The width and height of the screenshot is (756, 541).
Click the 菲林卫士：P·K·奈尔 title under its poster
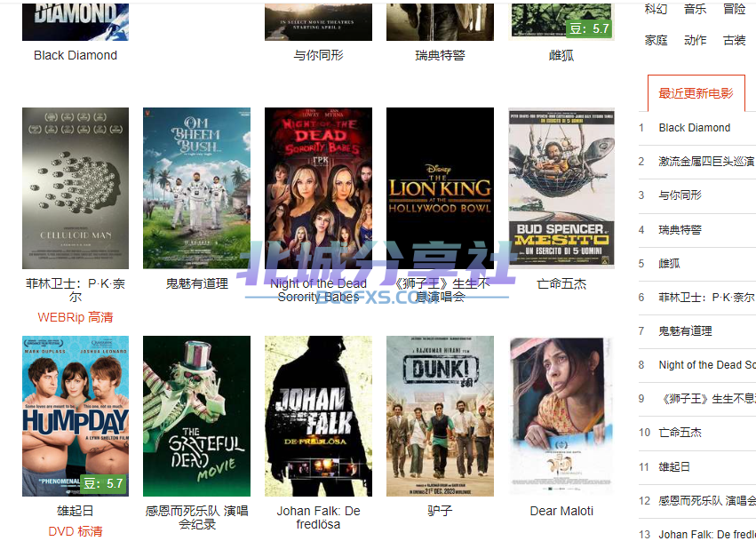tap(76, 290)
